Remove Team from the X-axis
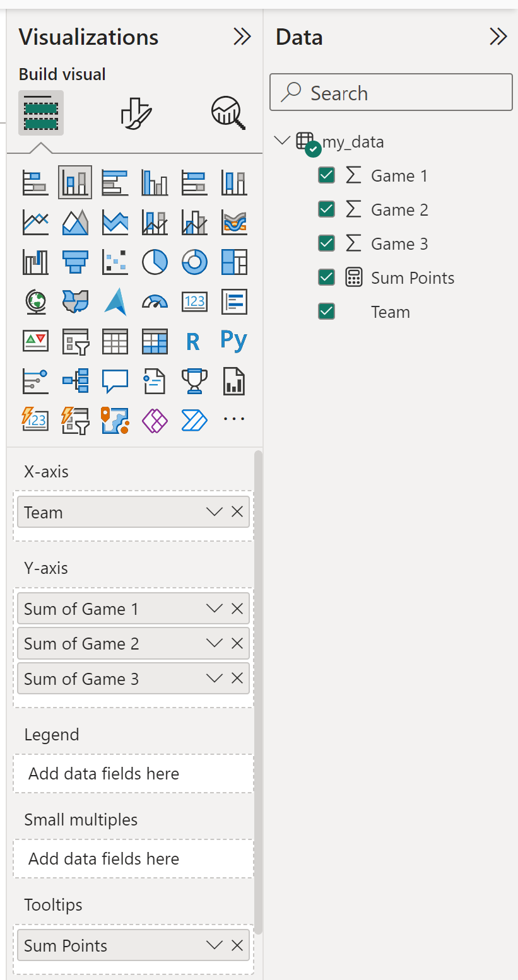The height and width of the screenshot is (980, 518). point(237,511)
